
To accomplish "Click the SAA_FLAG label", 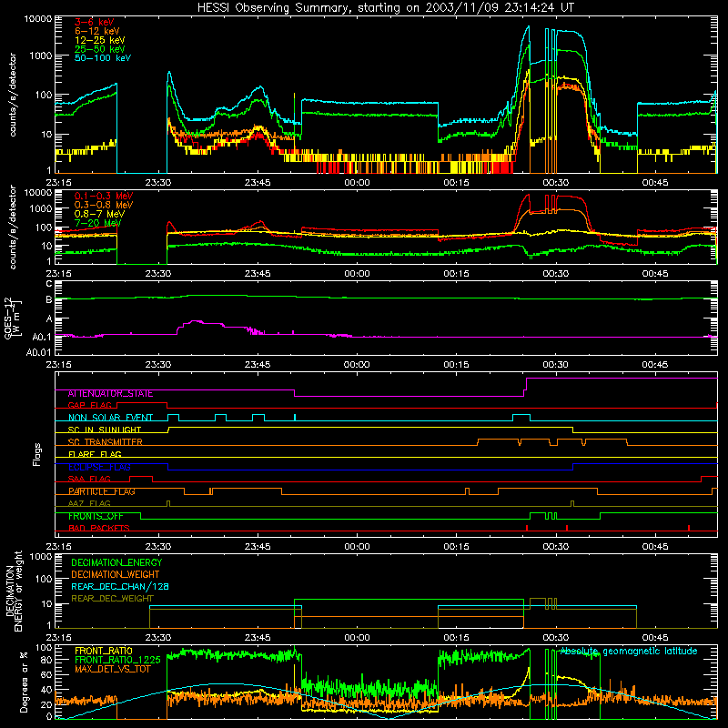I will pos(89,479).
